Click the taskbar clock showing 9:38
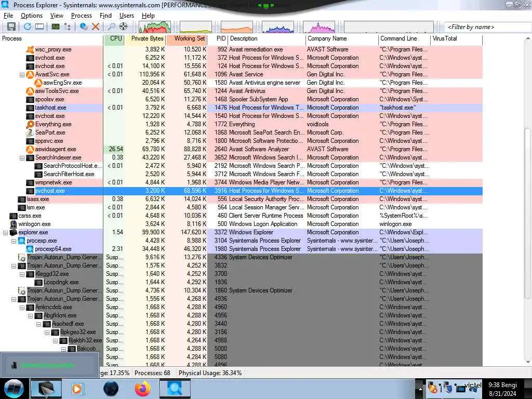 point(502,389)
